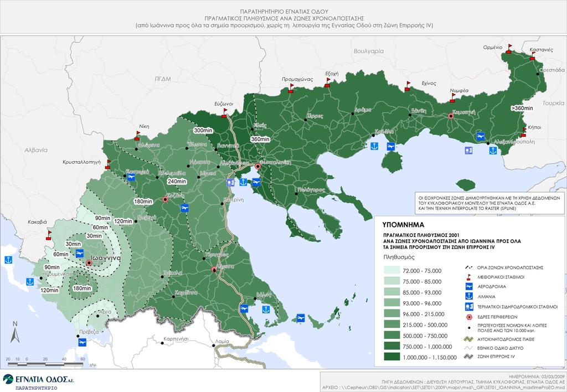
Task: Click the Αλβανία country label
Action: 36,150
